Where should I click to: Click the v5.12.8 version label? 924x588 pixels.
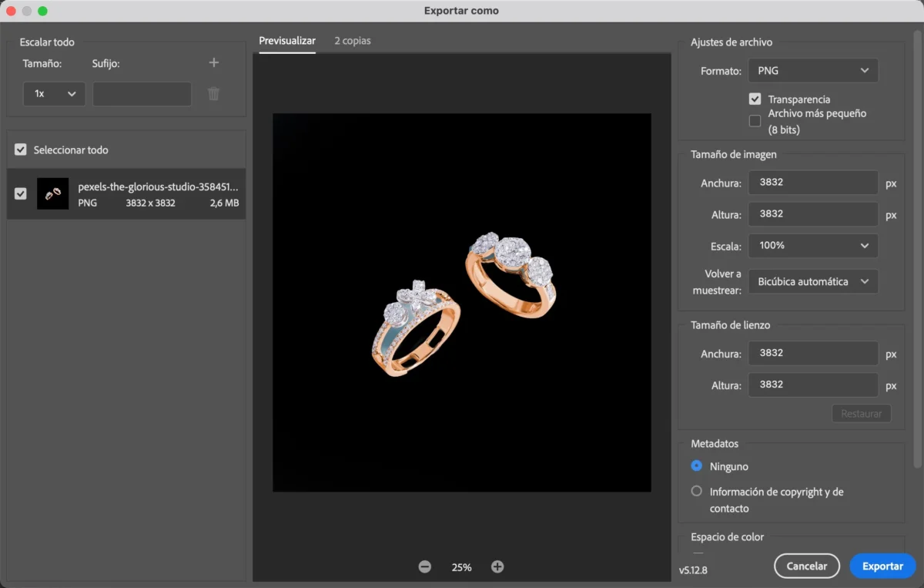click(x=693, y=570)
